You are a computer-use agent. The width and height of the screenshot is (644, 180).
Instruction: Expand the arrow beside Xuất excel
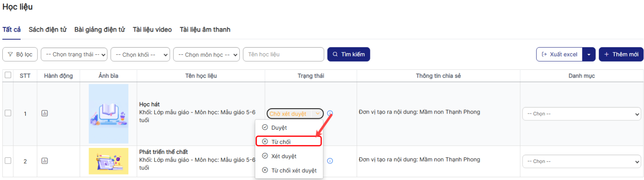tap(589, 54)
